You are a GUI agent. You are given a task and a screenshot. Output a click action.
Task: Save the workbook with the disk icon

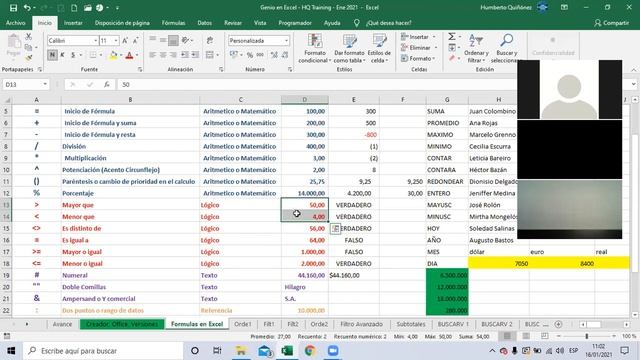click(x=13, y=8)
